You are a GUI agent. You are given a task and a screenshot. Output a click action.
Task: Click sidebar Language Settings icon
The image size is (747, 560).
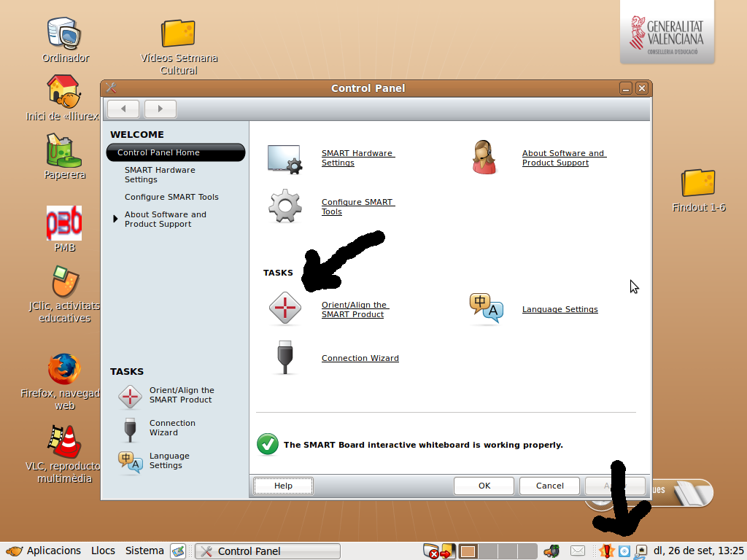click(130, 462)
